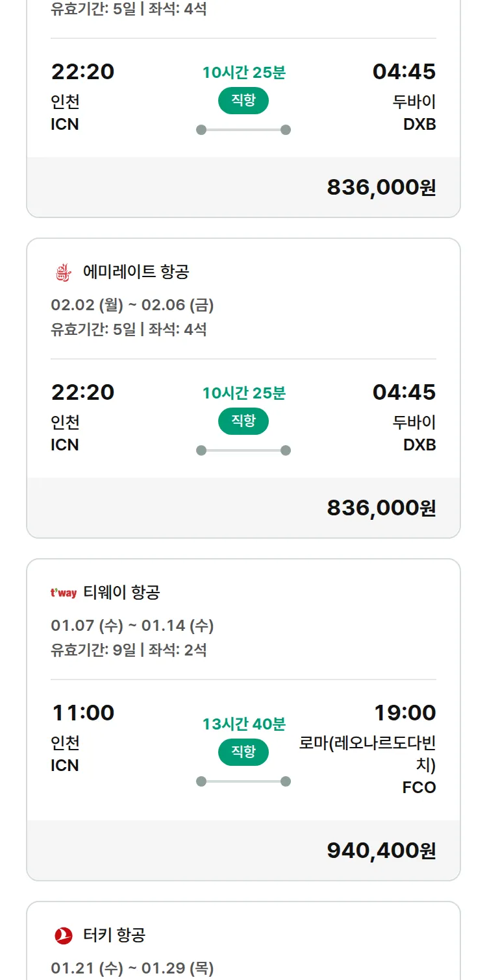Tap the 로마(레오나르도다빈치) destination name

tap(368, 753)
